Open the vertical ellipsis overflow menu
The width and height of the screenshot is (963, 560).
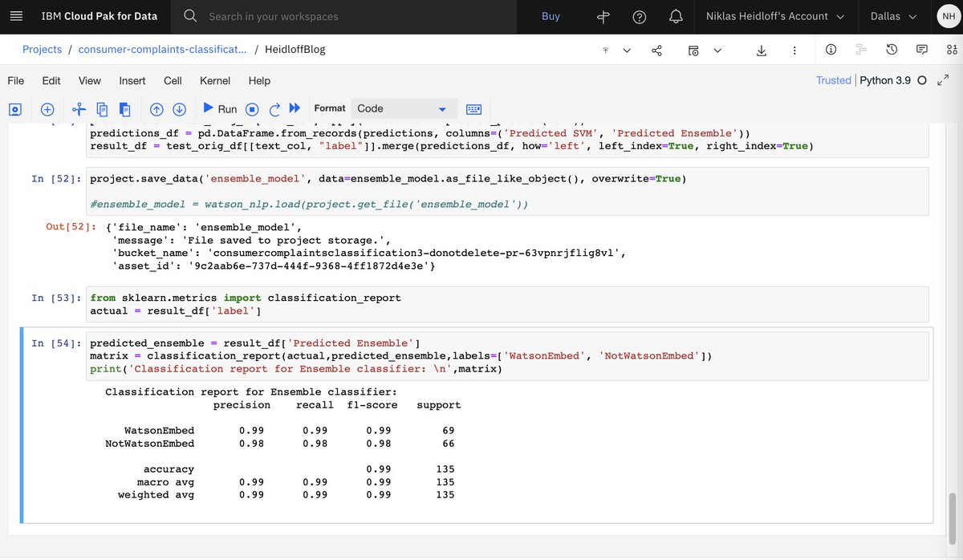coord(794,51)
